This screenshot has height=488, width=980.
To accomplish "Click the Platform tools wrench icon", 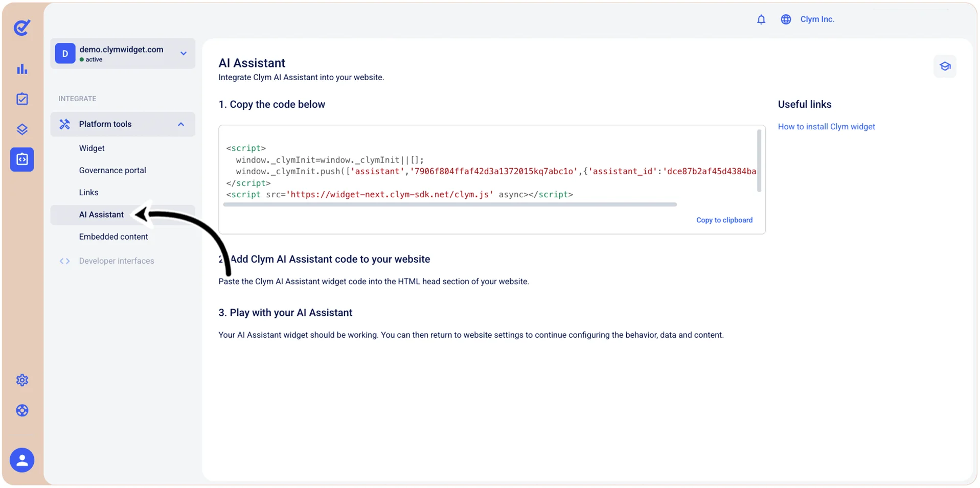I will (64, 124).
